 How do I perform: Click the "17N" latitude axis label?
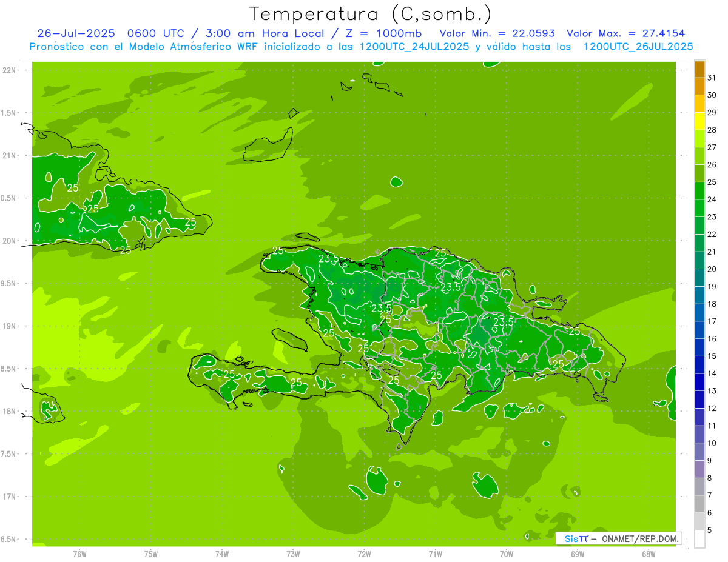pos(9,497)
